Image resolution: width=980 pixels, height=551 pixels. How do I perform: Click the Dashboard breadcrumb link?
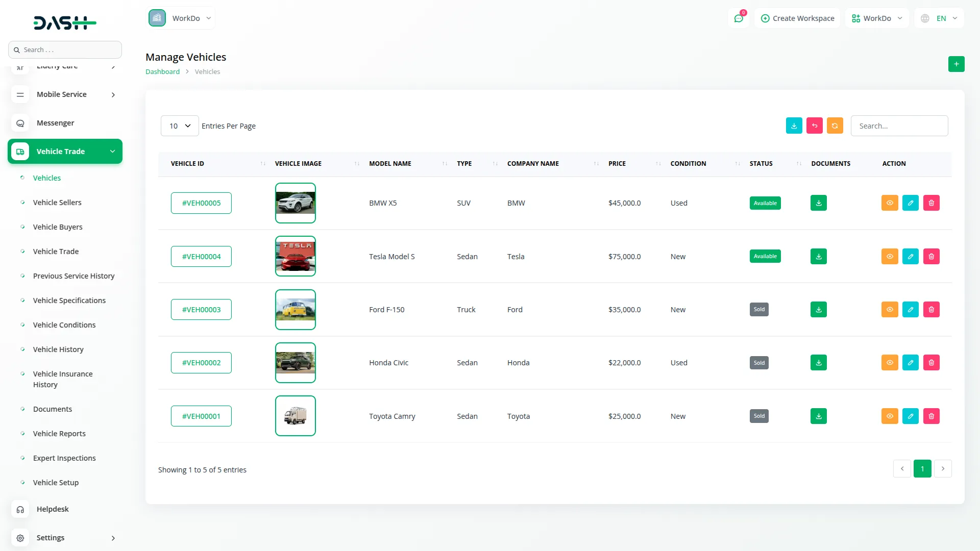(162, 71)
